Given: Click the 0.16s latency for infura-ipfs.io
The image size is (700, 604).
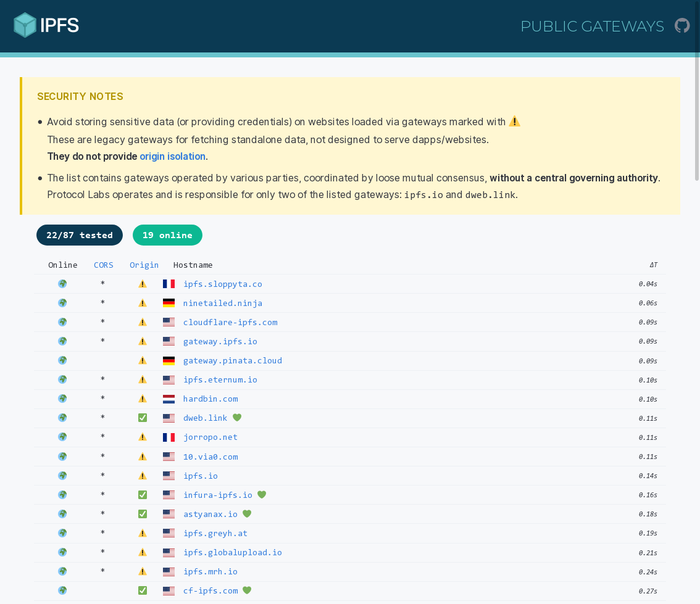Looking at the screenshot, I should click(x=648, y=495).
